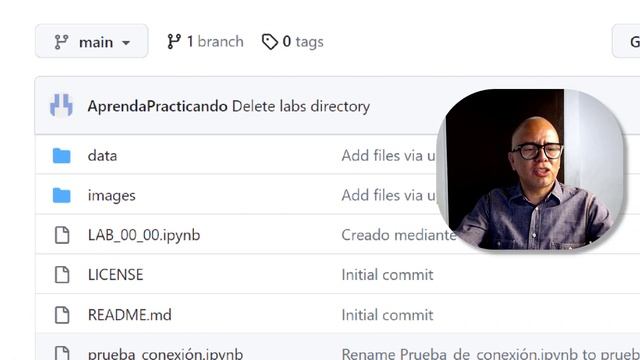This screenshot has height=360, width=640.
Task: Open the AprendaPracticando user profile link
Action: tap(157, 106)
